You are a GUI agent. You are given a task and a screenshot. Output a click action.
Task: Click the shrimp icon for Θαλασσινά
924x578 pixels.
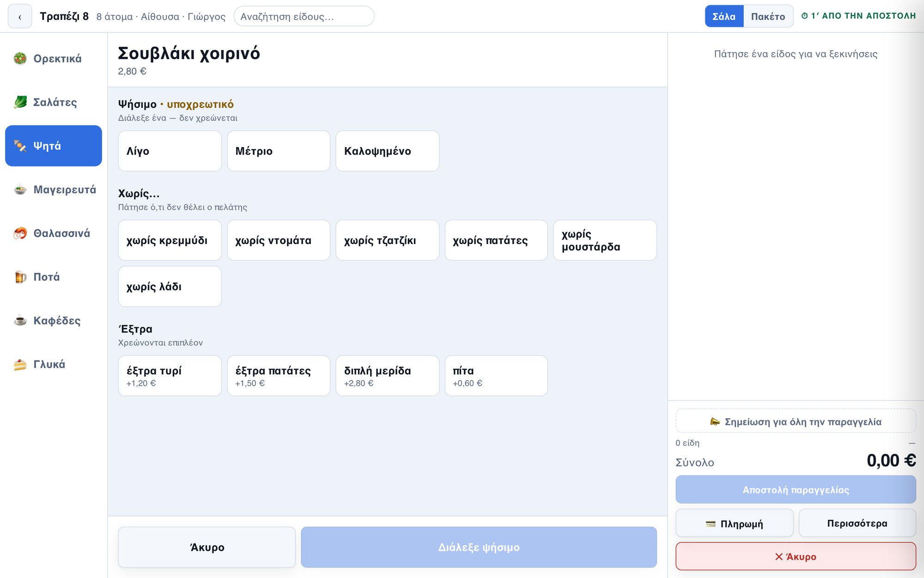[x=20, y=234]
